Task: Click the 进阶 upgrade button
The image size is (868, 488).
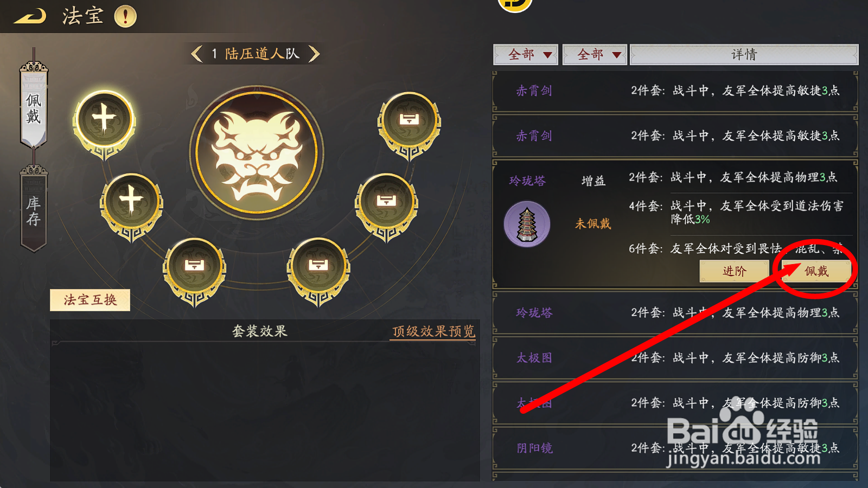Action: point(735,271)
